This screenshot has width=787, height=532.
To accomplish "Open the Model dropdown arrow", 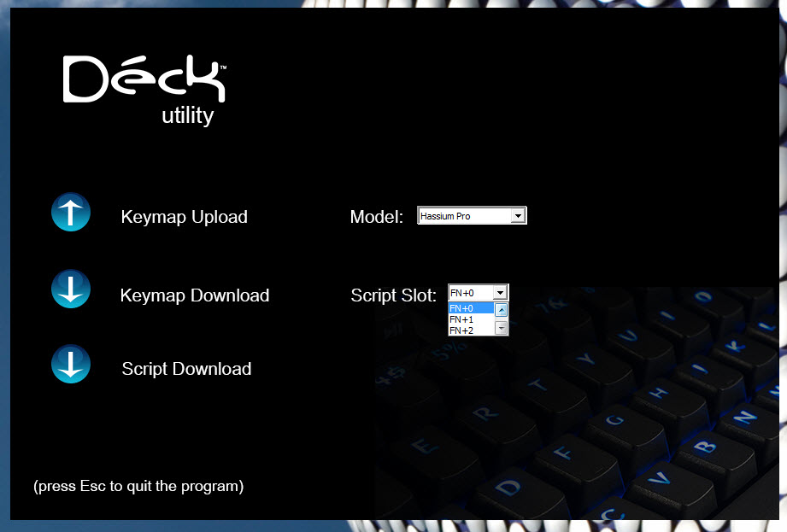I will click(x=518, y=215).
